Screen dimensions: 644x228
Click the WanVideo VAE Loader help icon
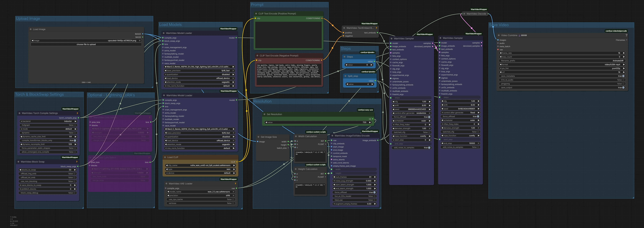(x=235, y=184)
